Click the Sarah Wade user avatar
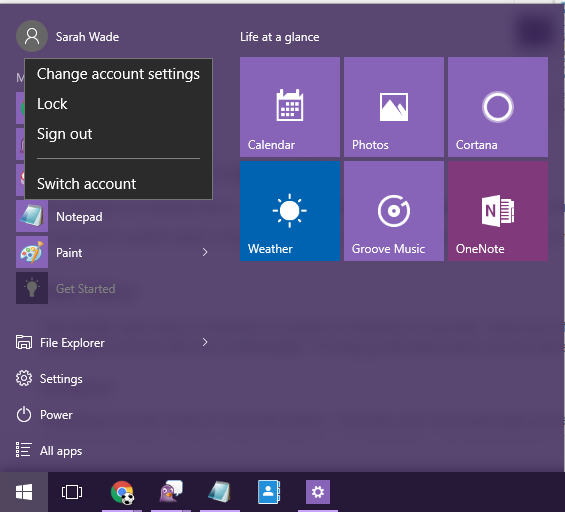This screenshot has height=512, width=565. click(32, 36)
